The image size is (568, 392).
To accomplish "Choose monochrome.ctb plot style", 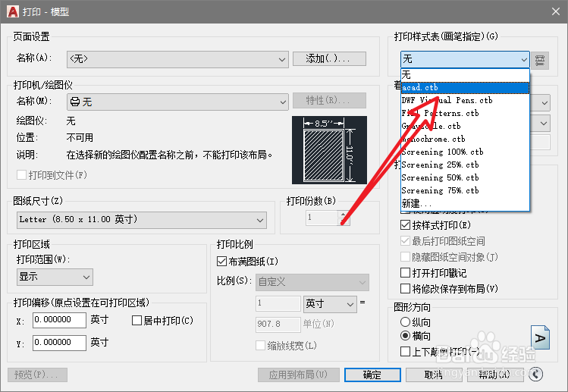I will [465, 139].
